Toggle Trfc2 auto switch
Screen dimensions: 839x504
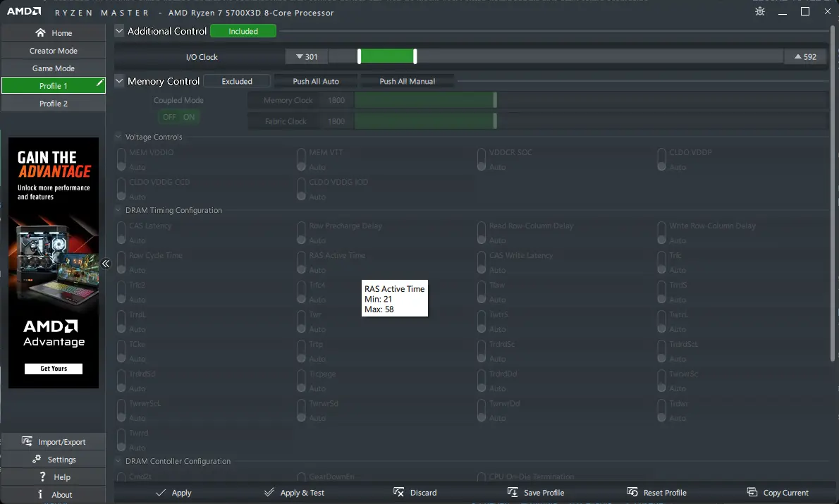[x=121, y=292]
